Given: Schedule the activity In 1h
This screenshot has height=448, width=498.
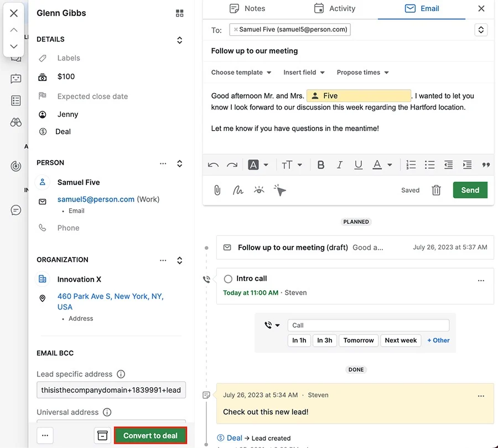Looking at the screenshot, I should click(x=299, y=340).
